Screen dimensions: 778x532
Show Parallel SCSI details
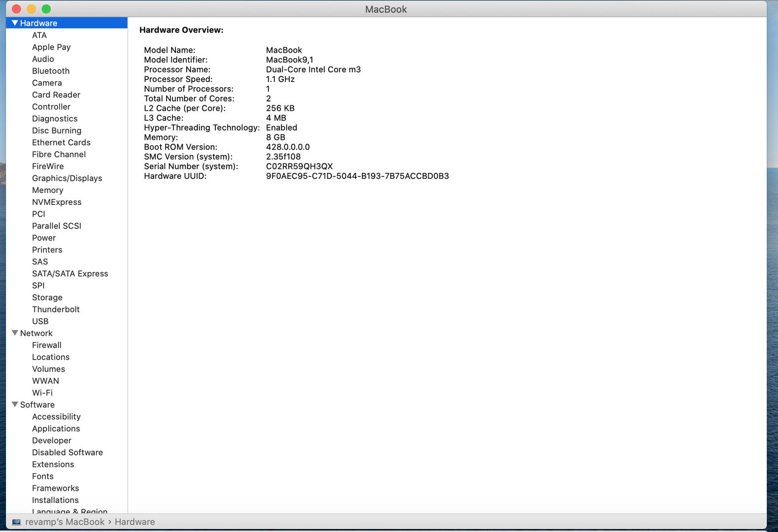pyautogui.click(x=57, y=226)
